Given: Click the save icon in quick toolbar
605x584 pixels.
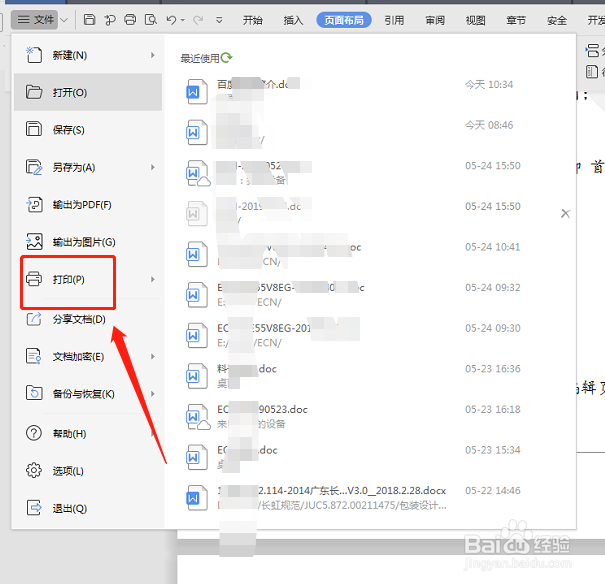Looking at the screenshot, I should (90, 20).
